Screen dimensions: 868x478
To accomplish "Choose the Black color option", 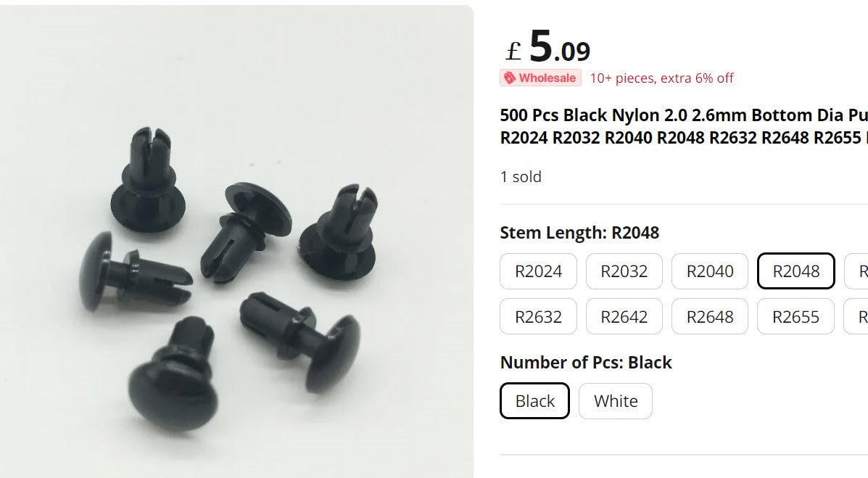I will [534, 401].
